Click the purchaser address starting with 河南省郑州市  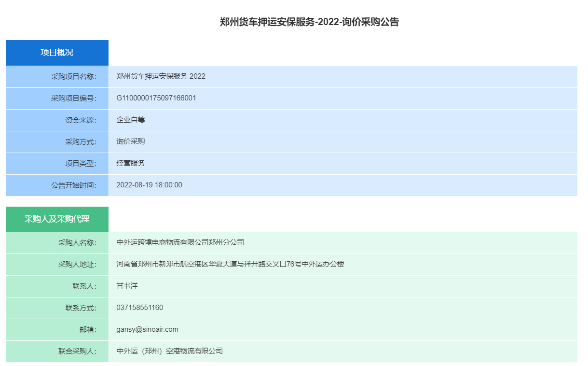[x=230, y=264]
